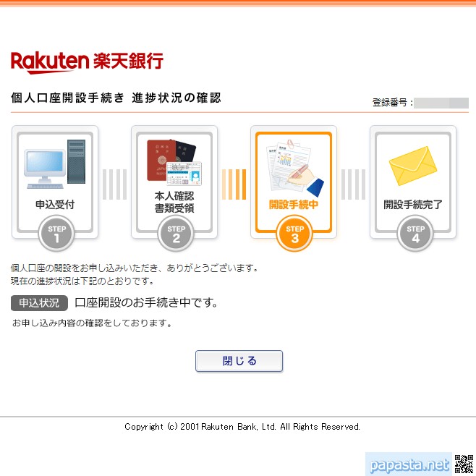This screenshot has width=476, height=476.
Task: Click the 開設手続完了 step label
Action: pyautogui.click(x=413, y=204)
